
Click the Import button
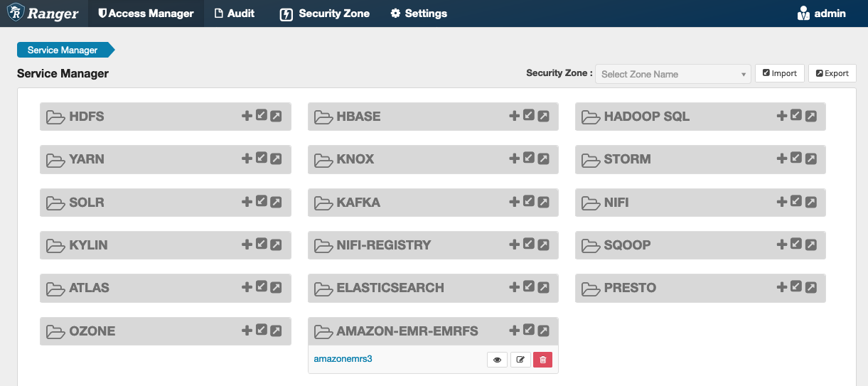click(x=780, y=73)
